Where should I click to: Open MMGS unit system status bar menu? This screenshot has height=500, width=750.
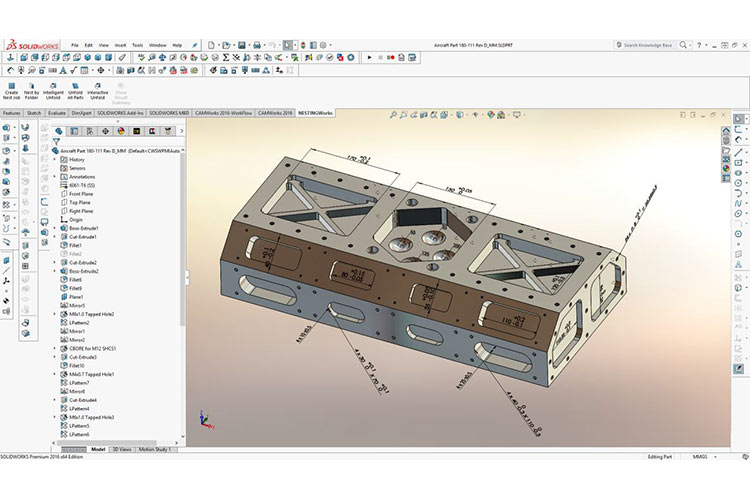coord(704,457)
